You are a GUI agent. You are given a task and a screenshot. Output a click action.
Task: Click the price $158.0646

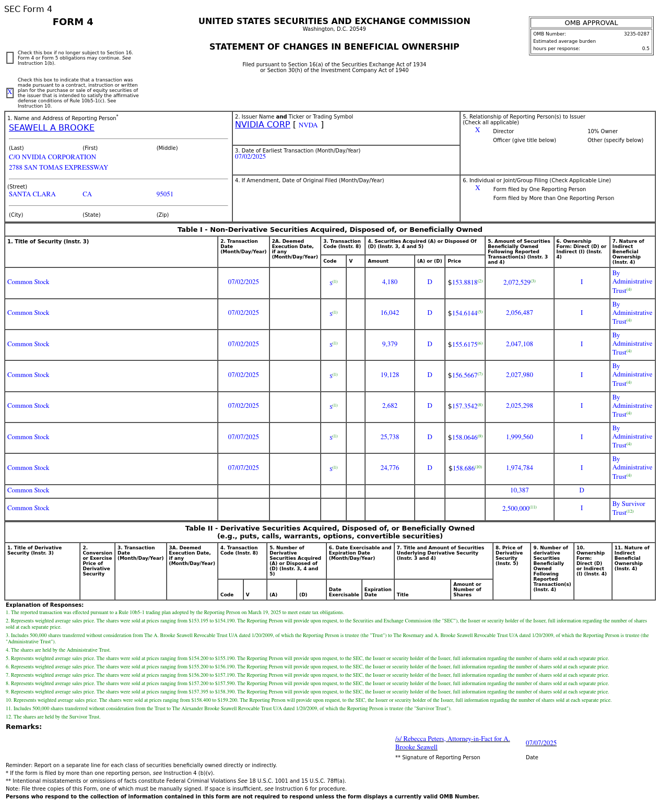pyautogui.click(x=463, y=438)
